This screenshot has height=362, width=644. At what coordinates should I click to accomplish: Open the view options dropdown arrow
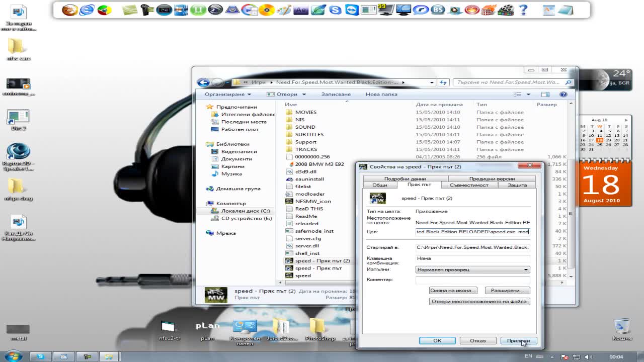528,94
